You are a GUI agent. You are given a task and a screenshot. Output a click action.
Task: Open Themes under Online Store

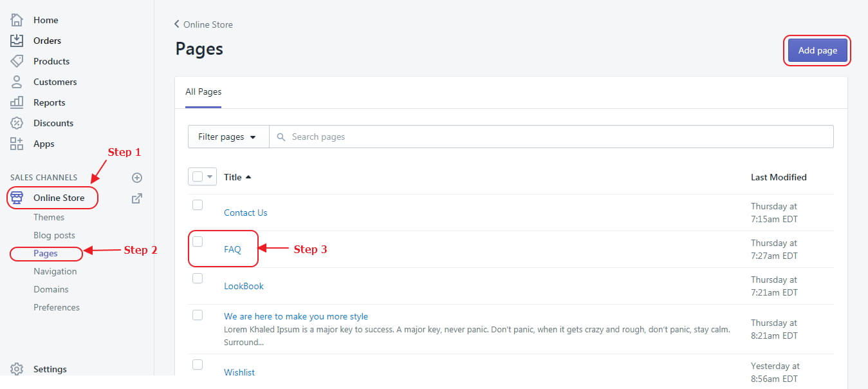tap(49, 217)
